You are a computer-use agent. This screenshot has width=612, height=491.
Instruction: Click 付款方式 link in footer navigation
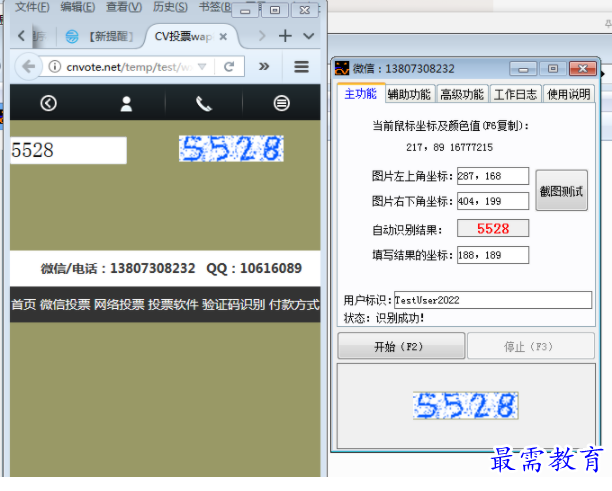point(294,304)
